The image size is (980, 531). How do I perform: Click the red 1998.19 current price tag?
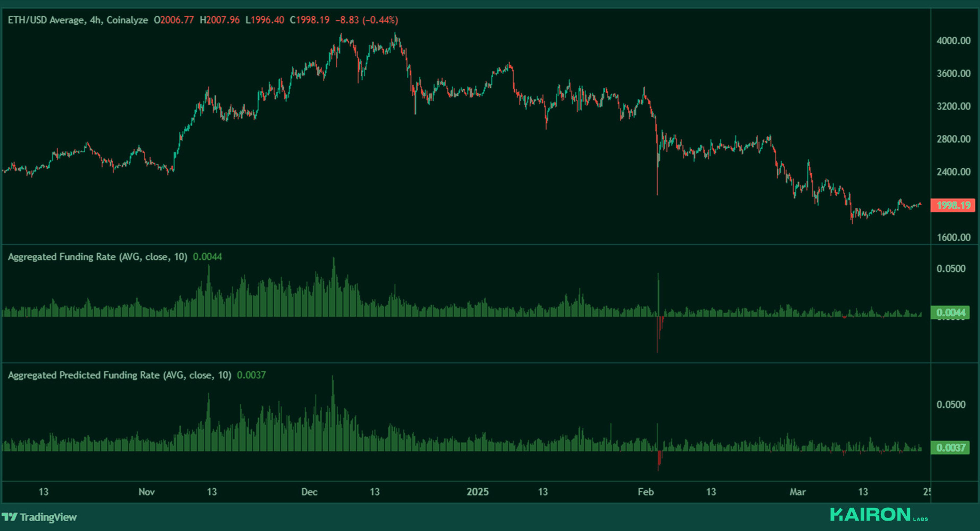pyautogui.click(x=953, y=205)
